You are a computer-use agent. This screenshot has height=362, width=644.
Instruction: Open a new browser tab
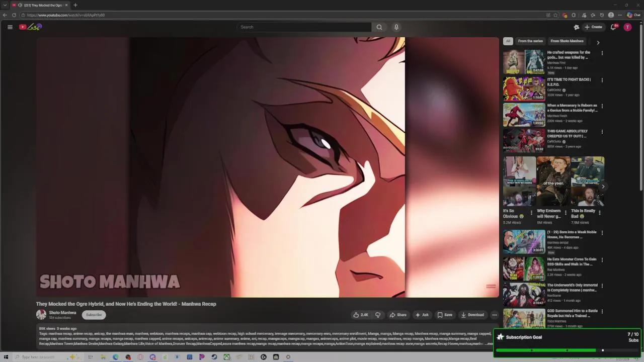click(75, 5)
